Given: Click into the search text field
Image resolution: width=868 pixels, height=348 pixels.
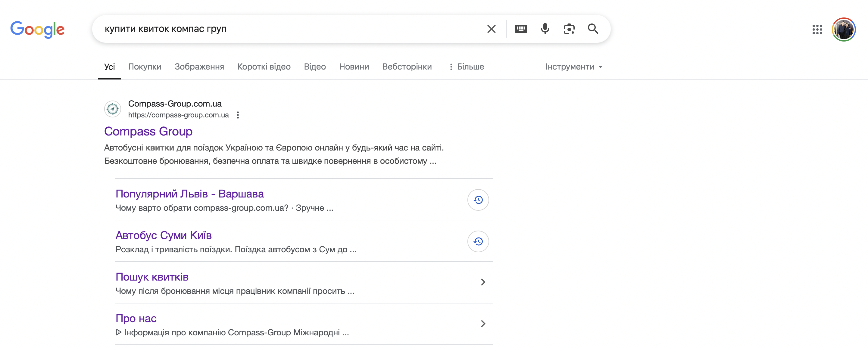Looking at the screenshot, I should pyautogui.click(x=286, y=29).
